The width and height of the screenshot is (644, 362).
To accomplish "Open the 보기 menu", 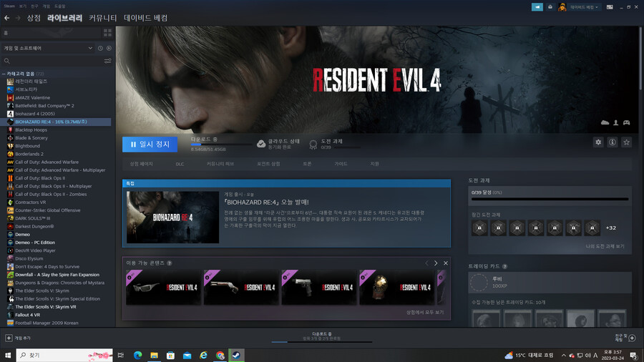I will [x=23, y=6].
